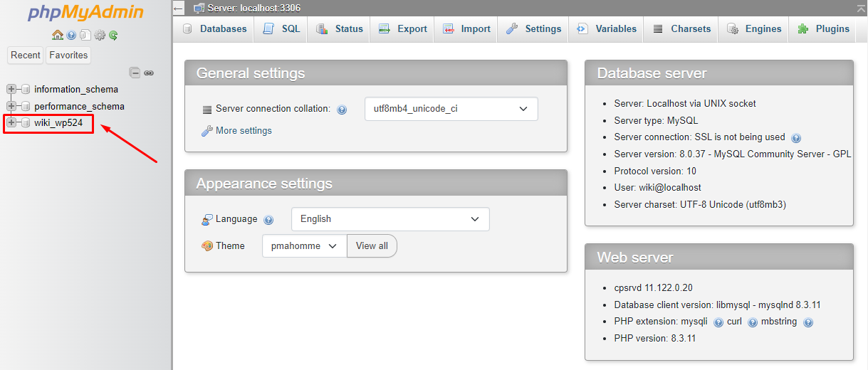Image resolution: width=868 pixels, height=370 pixels.
Task: Click 'Server: Localhost via UNIX socket' text
Action: [685, 104]
